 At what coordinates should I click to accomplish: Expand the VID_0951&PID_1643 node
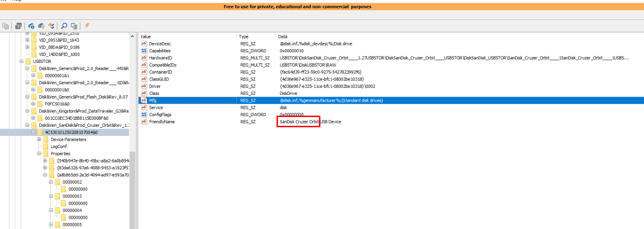[x=27, y=40]
